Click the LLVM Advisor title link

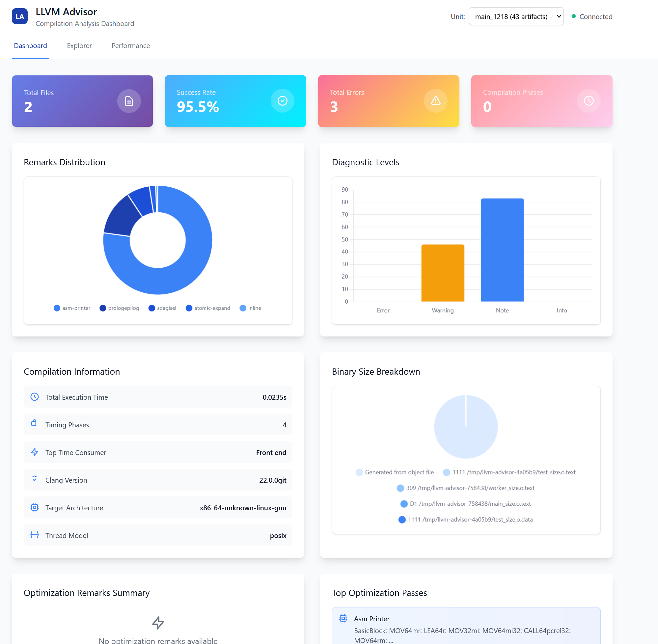pos(66,12)
